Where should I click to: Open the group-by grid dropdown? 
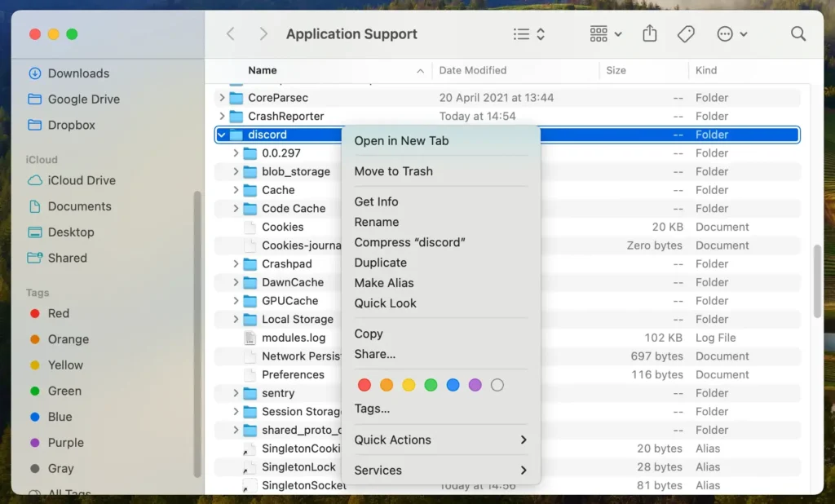click(x=605, y=34)
